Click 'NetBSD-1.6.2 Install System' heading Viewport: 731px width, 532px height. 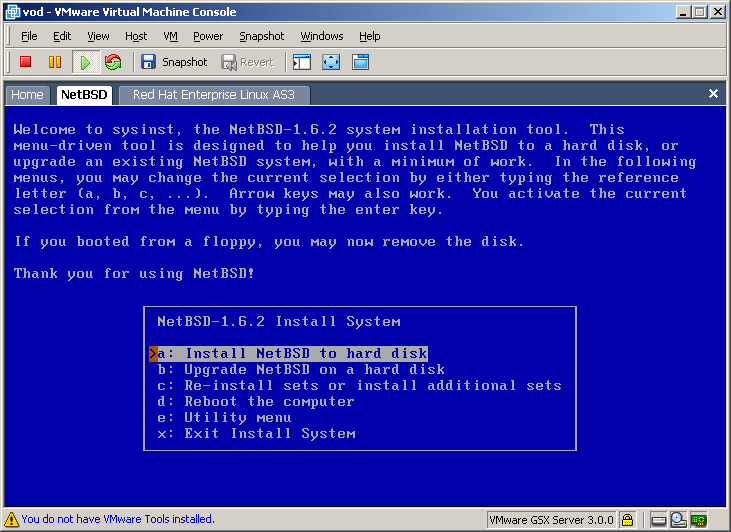279,321
